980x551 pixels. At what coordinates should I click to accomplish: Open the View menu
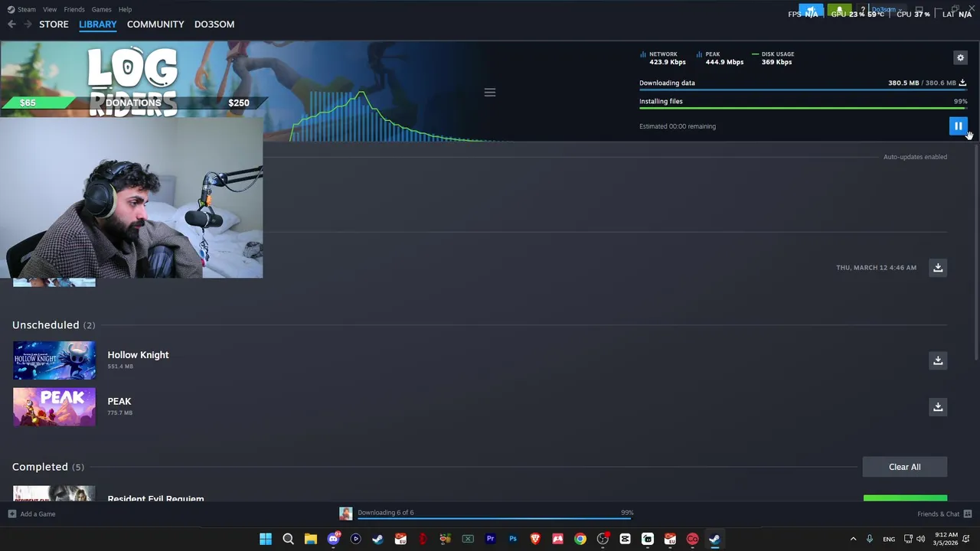click(x=50, y=9)
